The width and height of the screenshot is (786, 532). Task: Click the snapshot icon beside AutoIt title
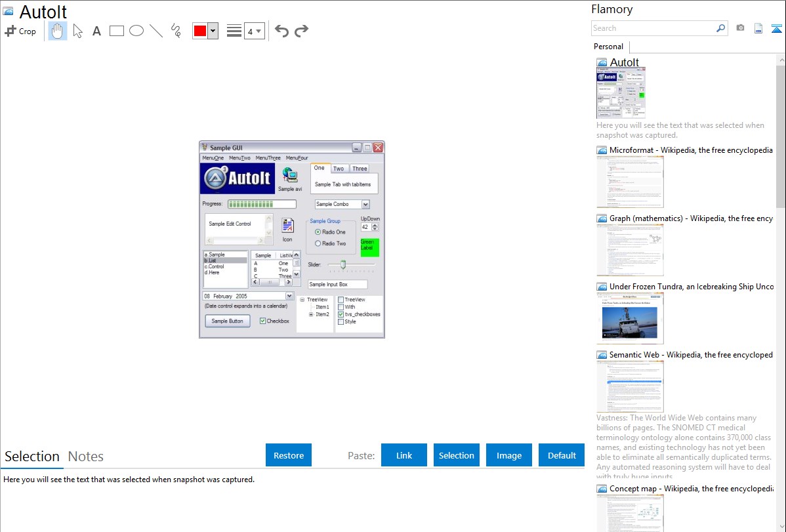click(9, 11)
